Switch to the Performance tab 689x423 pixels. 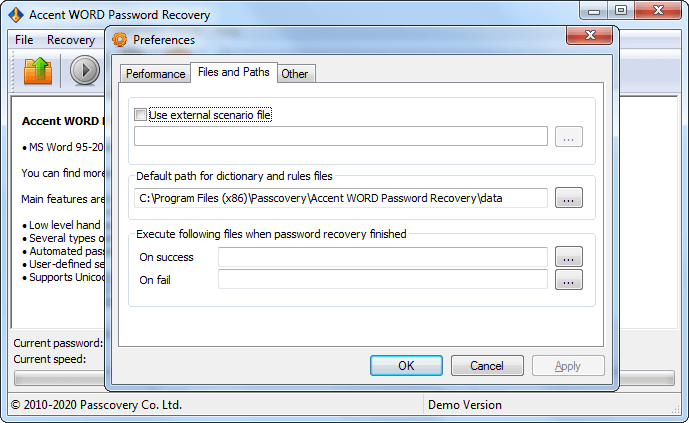[x=156, y=74]
